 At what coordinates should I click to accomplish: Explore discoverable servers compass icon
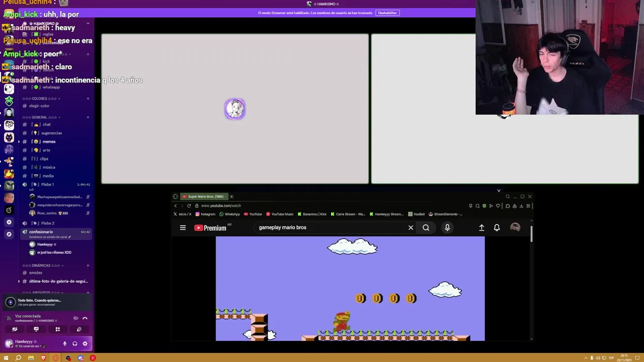[x=9, y=234]
